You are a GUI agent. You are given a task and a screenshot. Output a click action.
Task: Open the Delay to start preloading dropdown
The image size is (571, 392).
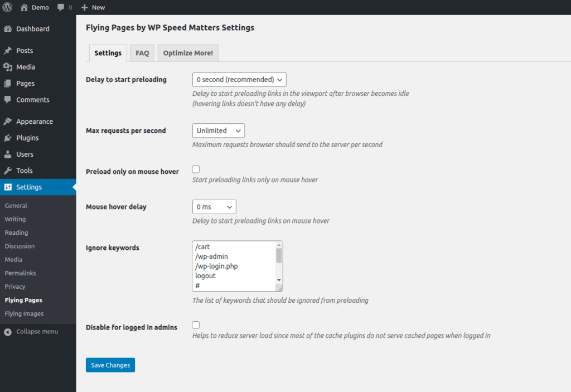[x=239, y=79]
